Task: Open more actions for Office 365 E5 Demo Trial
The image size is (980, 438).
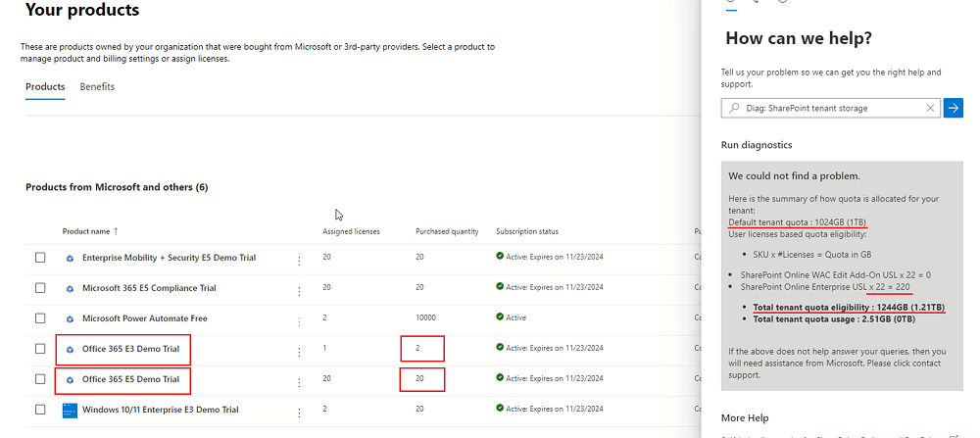Action: coord(299,382)
